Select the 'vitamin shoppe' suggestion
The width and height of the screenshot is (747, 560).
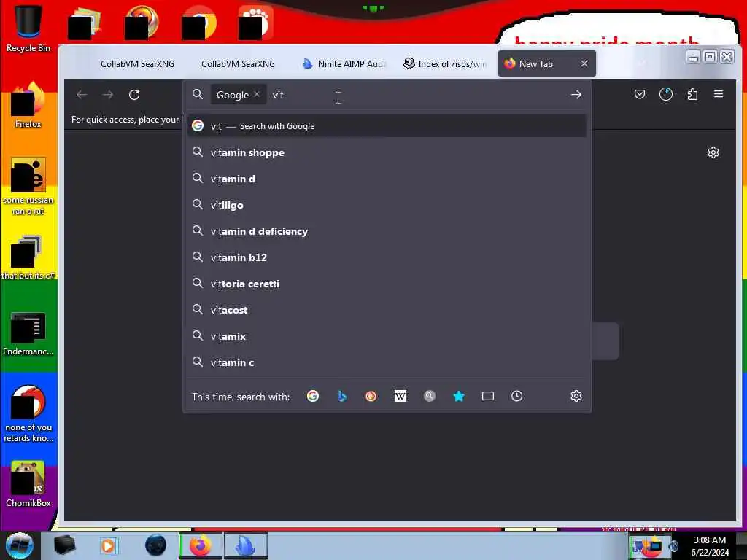pyautogui.click(x=387, y=152)
